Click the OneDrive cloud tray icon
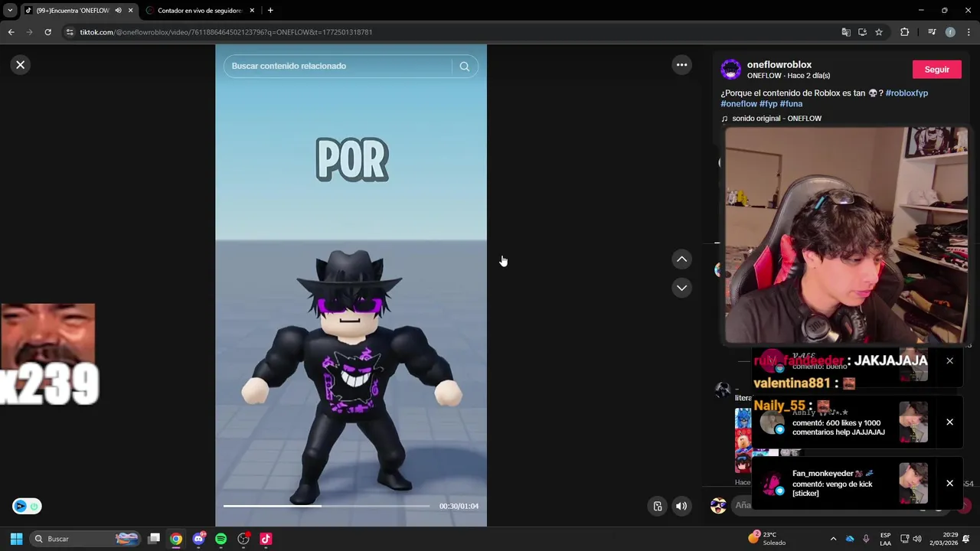Screen dimensions: 980x551 [850, 539]
